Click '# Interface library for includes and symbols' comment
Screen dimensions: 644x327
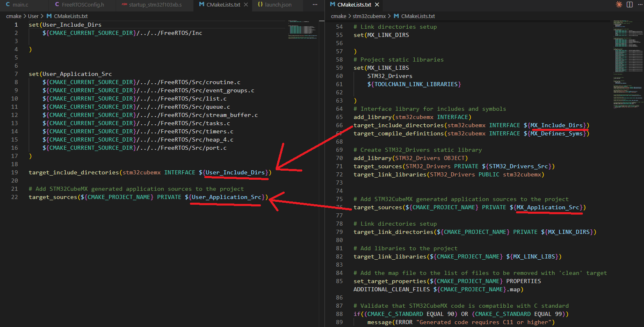[x=430, y=109]
